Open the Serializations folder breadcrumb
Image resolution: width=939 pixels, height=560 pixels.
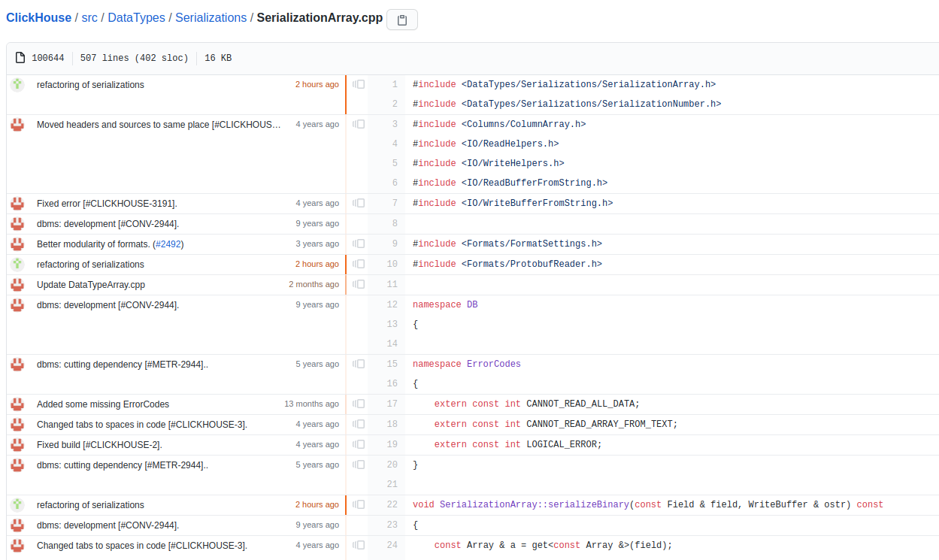tap(211, 17)
